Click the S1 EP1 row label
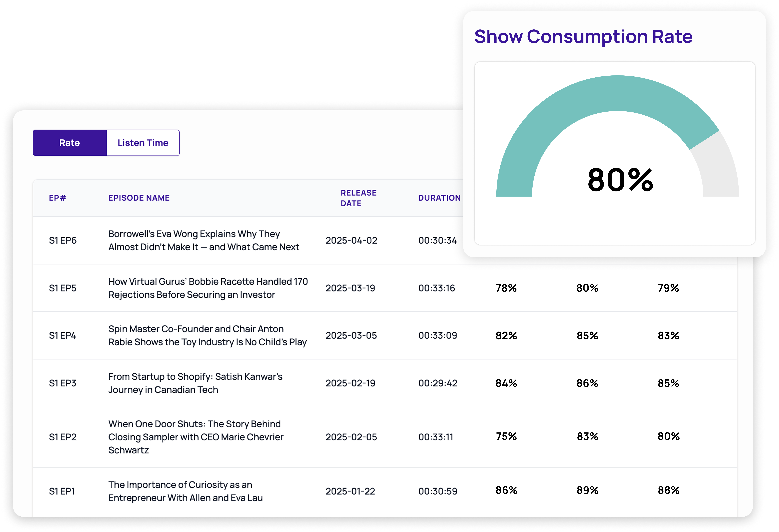Image resolution: width=779 pixels, height=532 pixels. [62, 491]
